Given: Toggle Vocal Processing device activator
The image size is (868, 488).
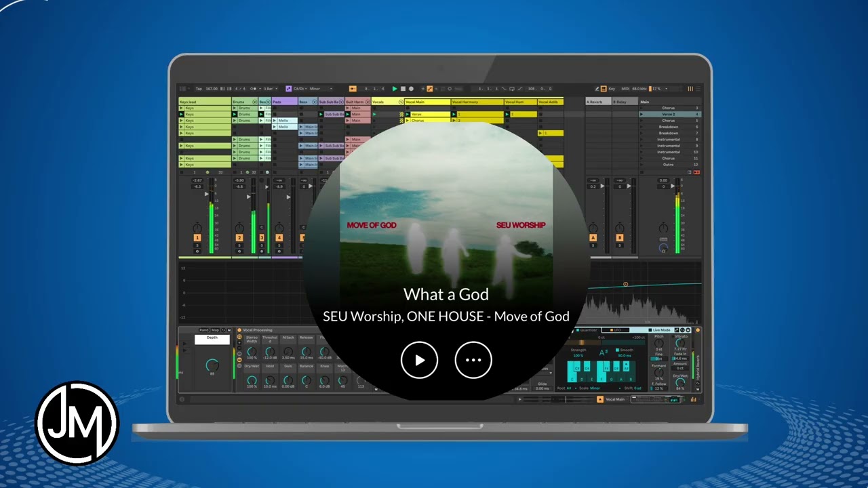Looking at the screenshot, I should point(239,330).
